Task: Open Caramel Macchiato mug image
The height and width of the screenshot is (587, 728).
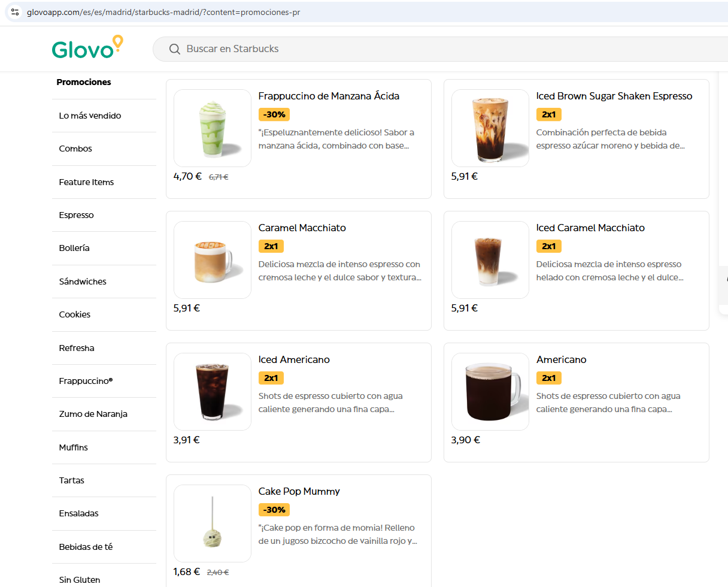Action: tap(213, 260)
